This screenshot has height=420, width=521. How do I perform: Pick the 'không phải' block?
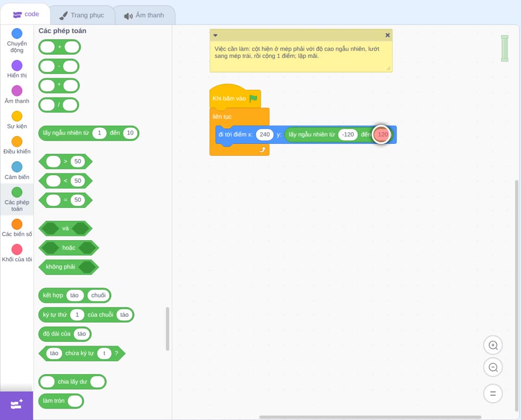[69, 267]
